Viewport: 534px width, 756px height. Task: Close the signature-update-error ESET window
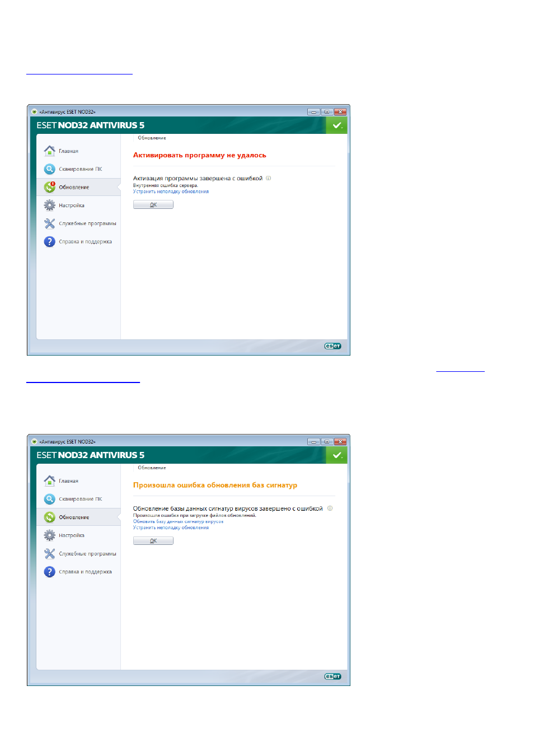[x=340, y=441]
